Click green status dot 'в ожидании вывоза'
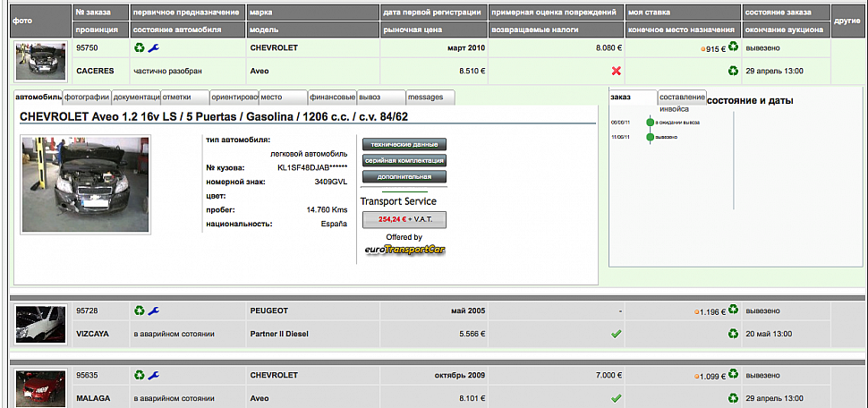 click(650, 123)
